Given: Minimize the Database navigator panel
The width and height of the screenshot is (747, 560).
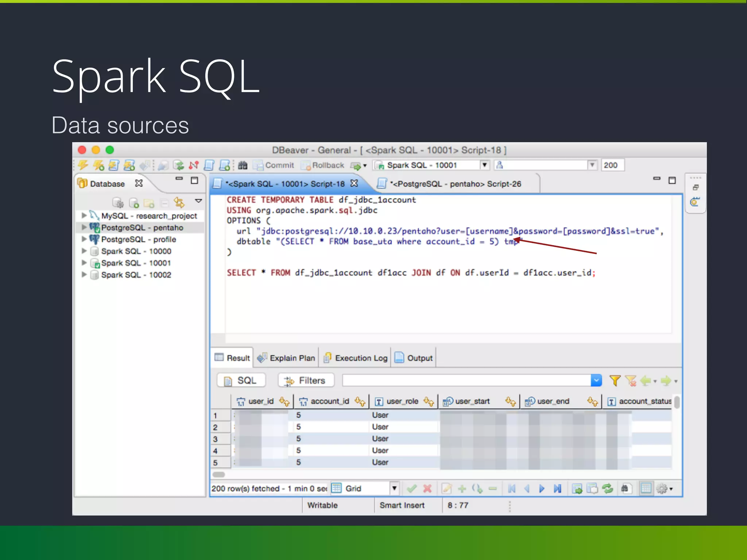Looking at the screenshot, I should (x=179, y=179).
